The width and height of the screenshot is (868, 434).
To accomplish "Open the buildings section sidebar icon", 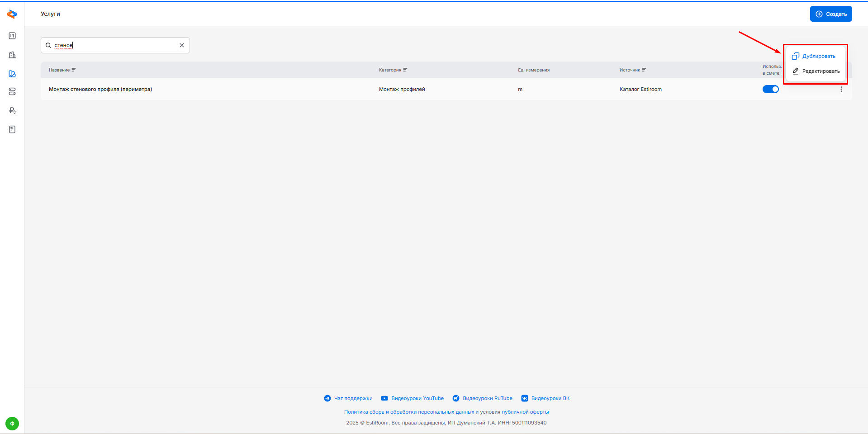I will coord(12,55).
